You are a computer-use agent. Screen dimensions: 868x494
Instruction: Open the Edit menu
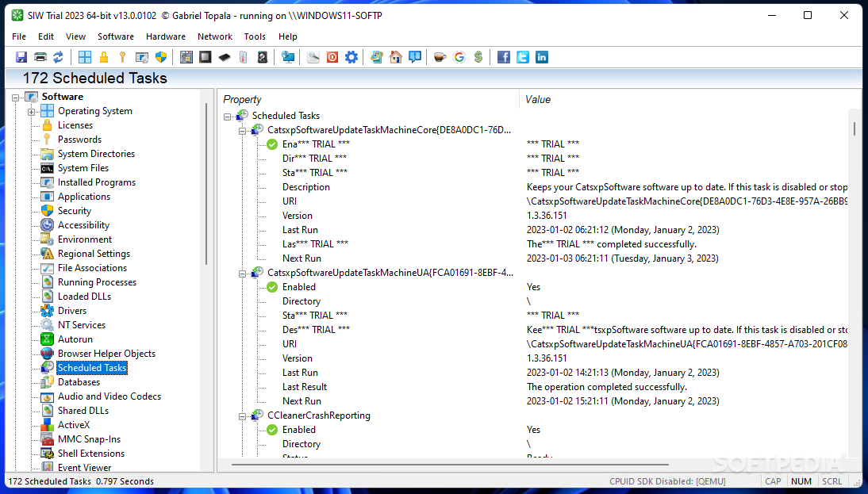pos(46,36)
